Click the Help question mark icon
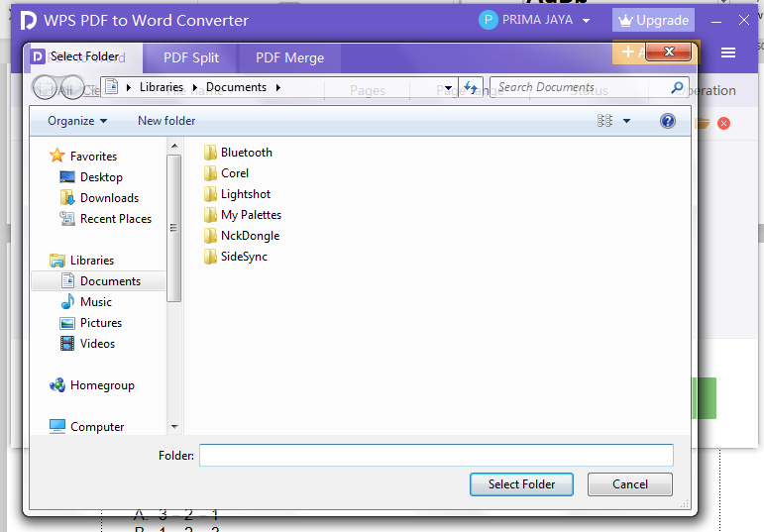 pyautogui.click(x=668, y=121)
